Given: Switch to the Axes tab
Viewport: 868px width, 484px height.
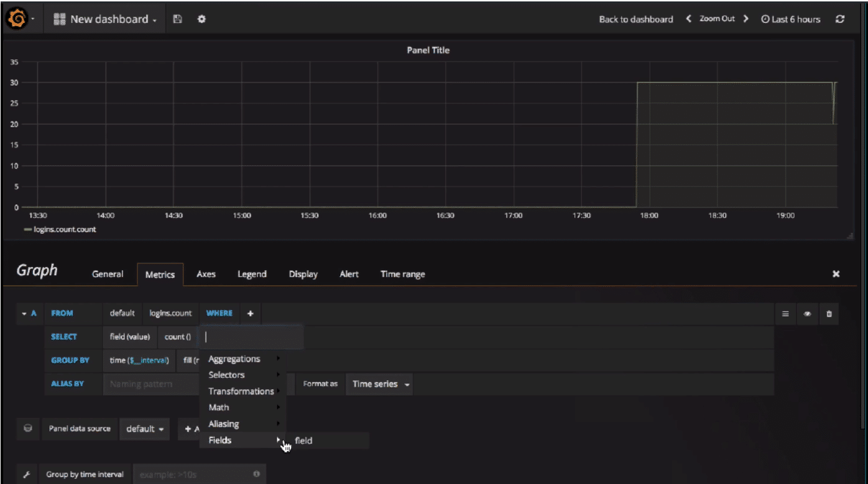Looking at the screenshot, I should (206, 274).
